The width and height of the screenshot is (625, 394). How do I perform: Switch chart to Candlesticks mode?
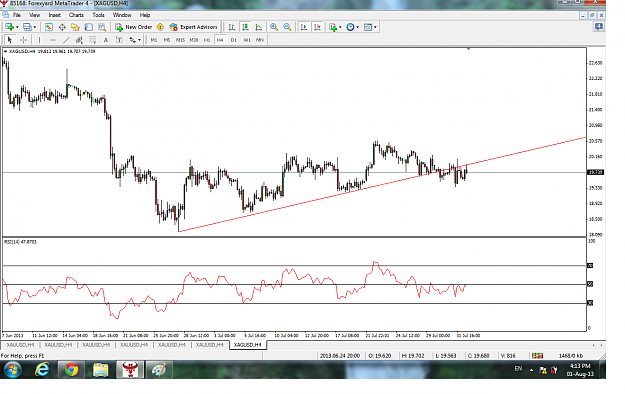[245, 27]
